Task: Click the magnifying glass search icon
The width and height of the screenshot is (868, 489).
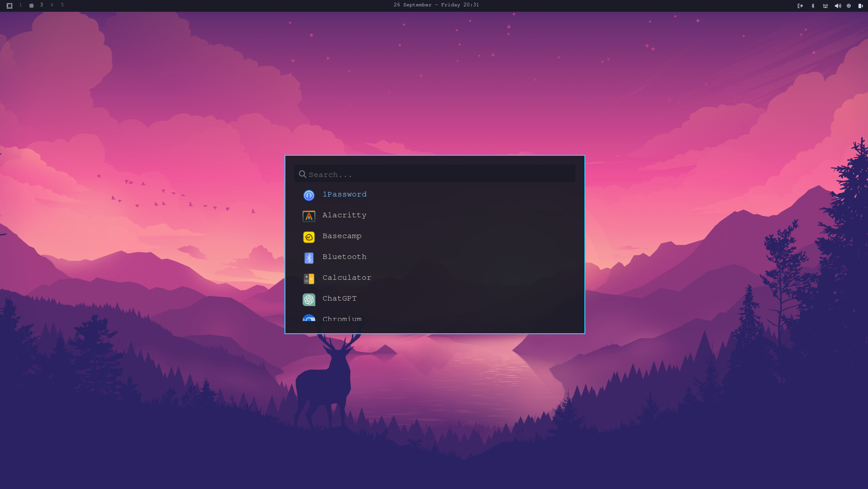Action: pos(303,174)
